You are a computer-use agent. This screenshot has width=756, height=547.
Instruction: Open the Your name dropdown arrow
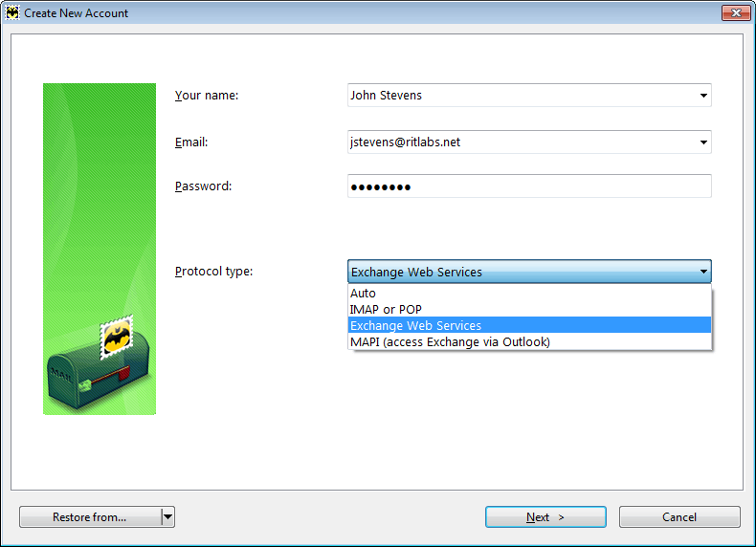pos(703,96)
